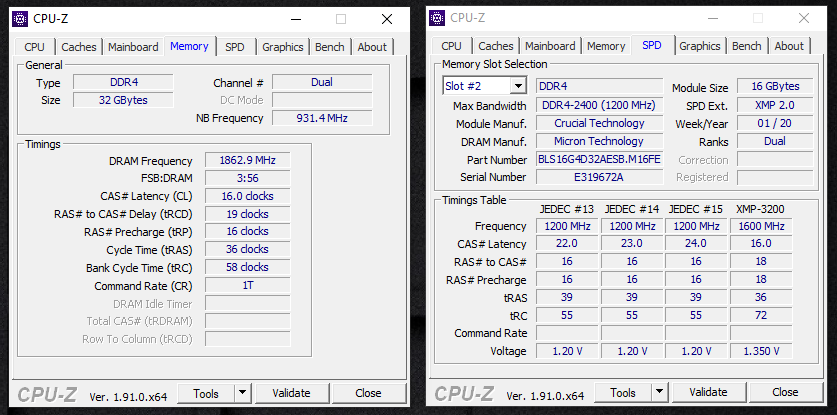
Task: Open Tools dropdown arrow in the Memory window
Action: (242, 394)
